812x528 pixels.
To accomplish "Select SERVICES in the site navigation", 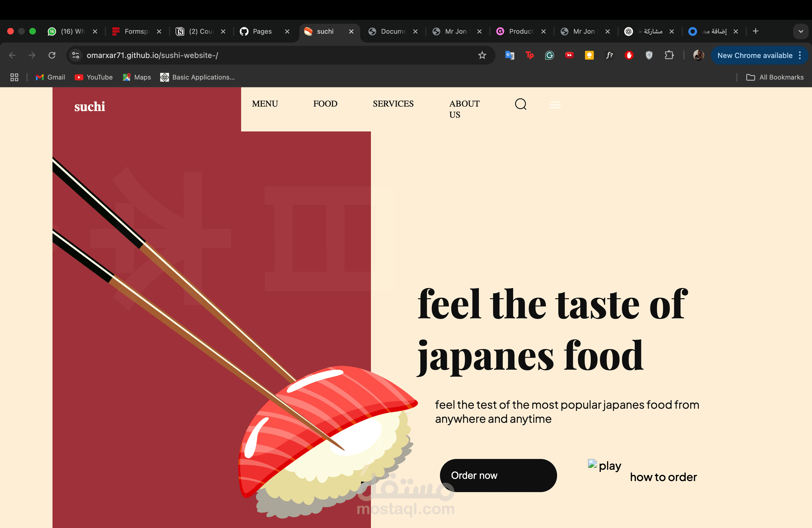I will (393, 104).
